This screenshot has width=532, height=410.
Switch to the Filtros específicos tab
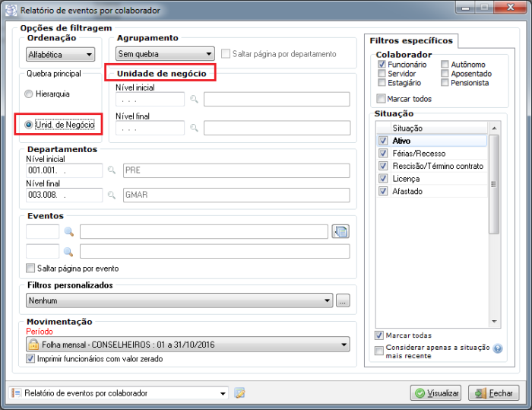coord(411,40)
